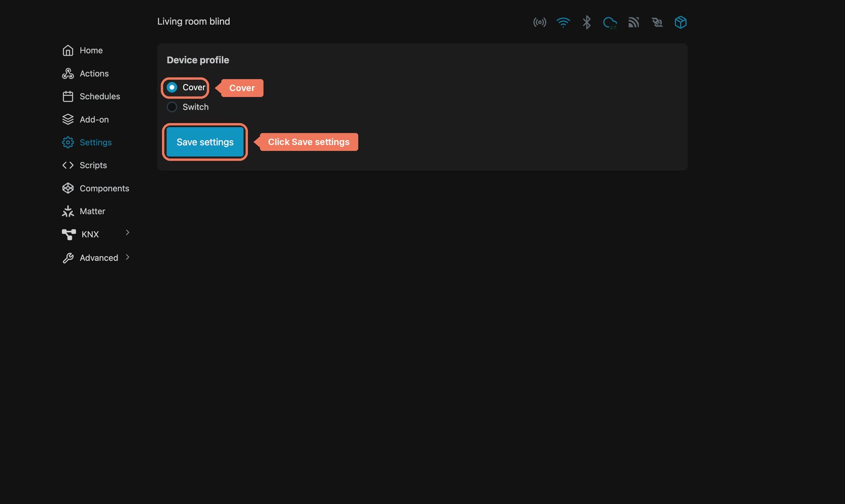This screenshot has height=504, width=845.
Task: Open the Add-on section
Action: 85,119
